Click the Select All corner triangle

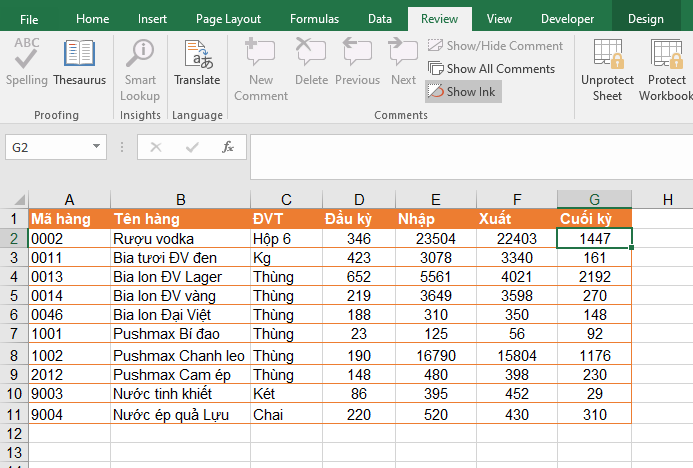[14, 199]
